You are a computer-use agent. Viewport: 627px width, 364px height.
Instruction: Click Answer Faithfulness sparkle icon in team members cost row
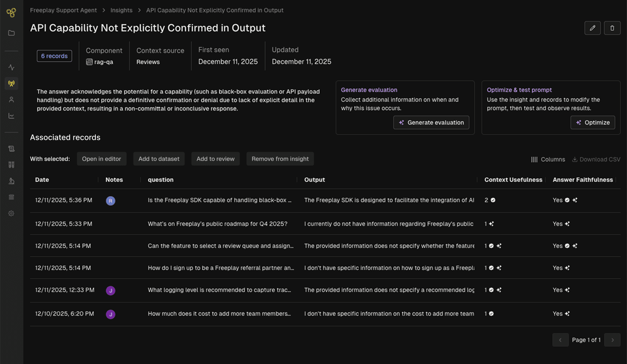pos(567,314)
